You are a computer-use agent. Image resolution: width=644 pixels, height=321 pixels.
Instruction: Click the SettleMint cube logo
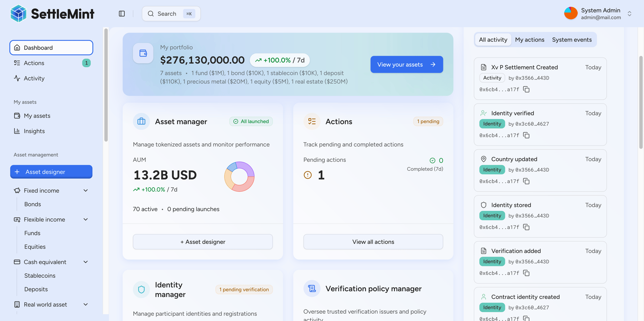(18, 14)
